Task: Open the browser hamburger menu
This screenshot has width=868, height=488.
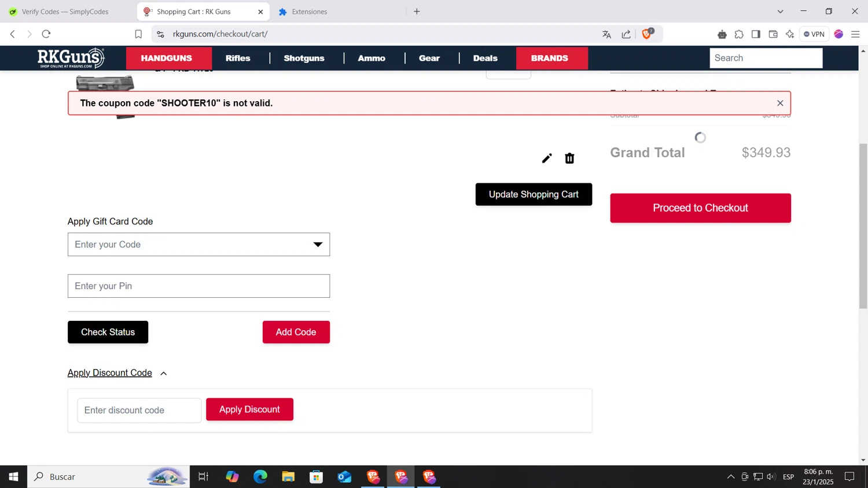Action: pyautogui.click(x=856, y=34)
